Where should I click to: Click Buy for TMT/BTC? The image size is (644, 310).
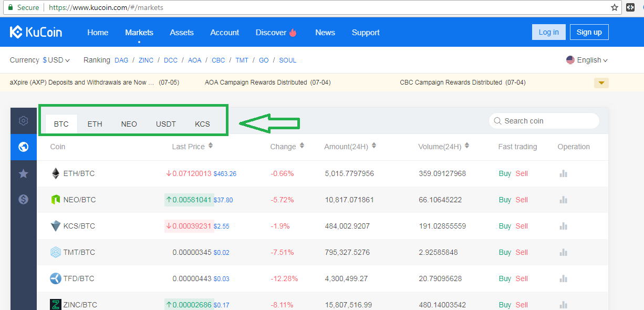coord(505,252)
